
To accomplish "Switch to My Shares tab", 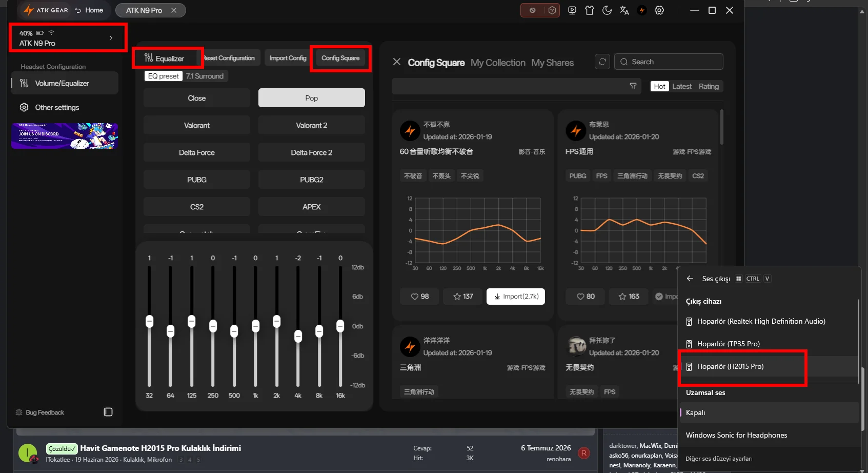I will point(553,63).
